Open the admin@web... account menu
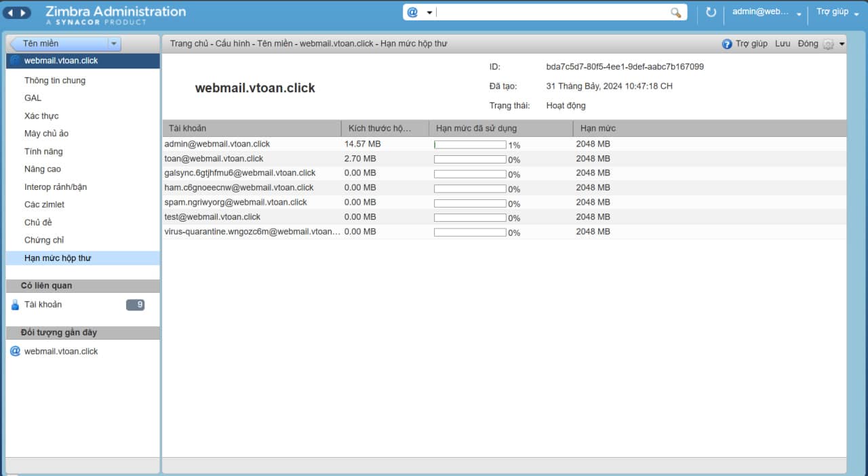This screenshot has height=476, width=868. (x=766, y=12)
